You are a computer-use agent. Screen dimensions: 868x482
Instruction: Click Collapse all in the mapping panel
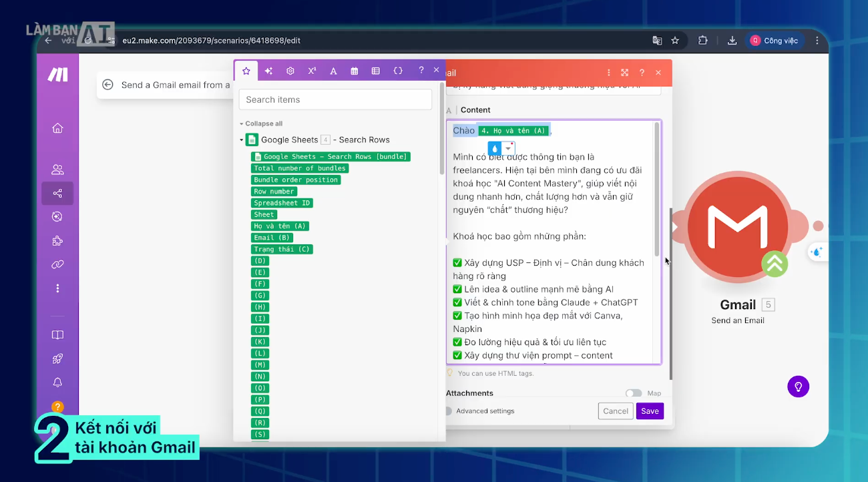pos(263,124)
